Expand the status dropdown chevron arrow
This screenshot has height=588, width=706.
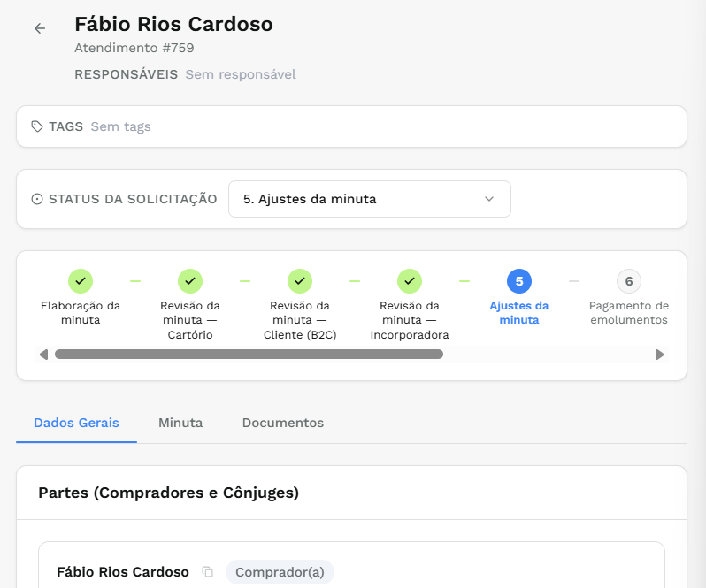[x=489, y=199]
